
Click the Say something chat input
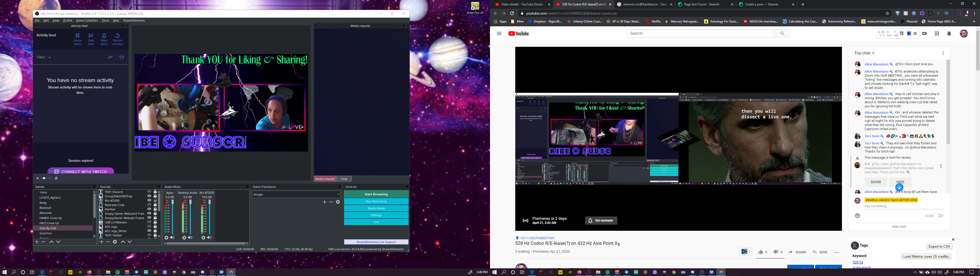point(904,206)
